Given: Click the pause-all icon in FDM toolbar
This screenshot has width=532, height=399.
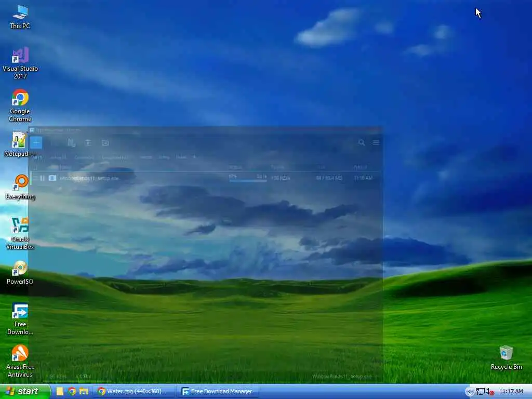Looking at the screenshot, I should click(x=71, y=143).
